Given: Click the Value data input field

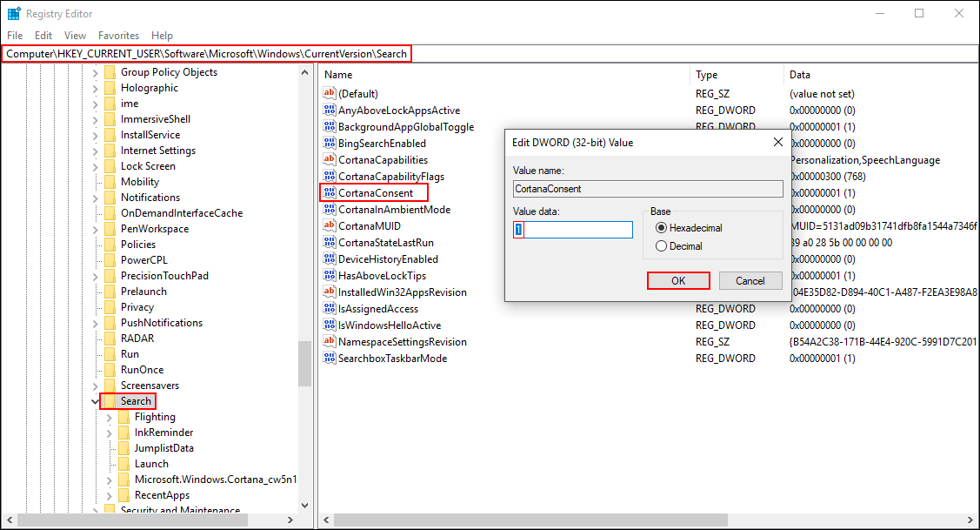Looking at the screenshot, I should tap(572, 230).
